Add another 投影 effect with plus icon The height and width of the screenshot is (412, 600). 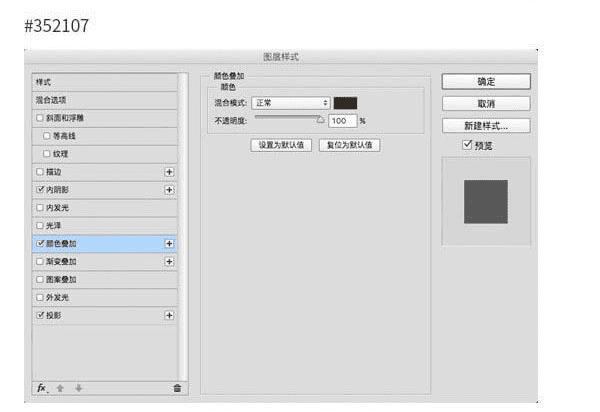coord(169,315)
